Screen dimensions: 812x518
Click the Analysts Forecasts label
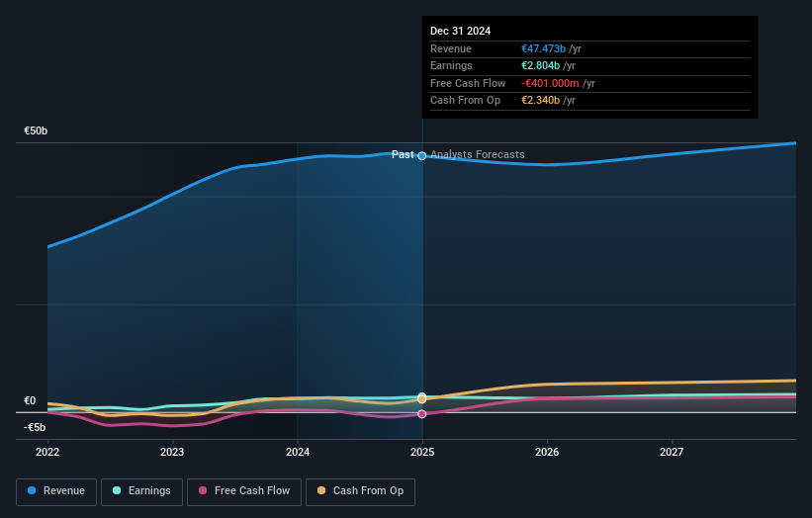coord(478,155)
